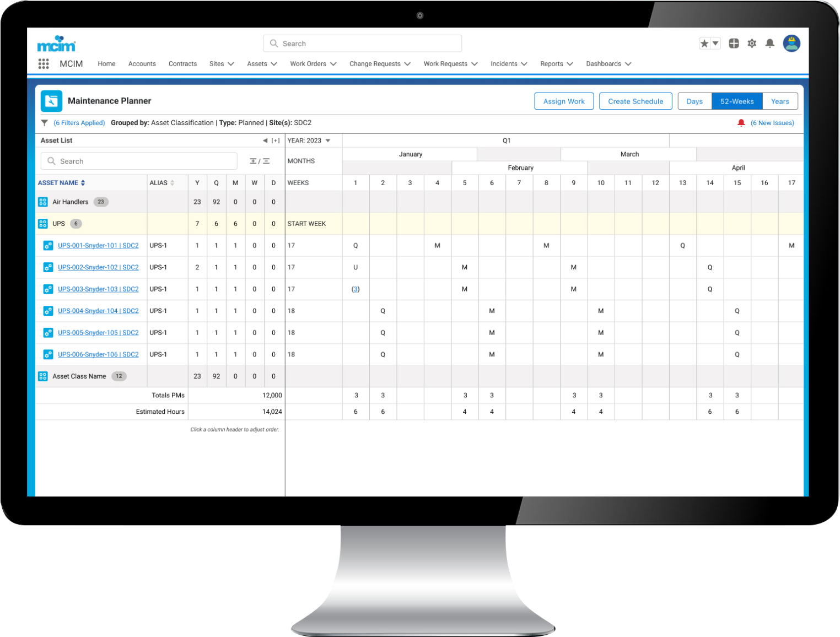Open the YEAR: 2023 selector

click(309, 141)
